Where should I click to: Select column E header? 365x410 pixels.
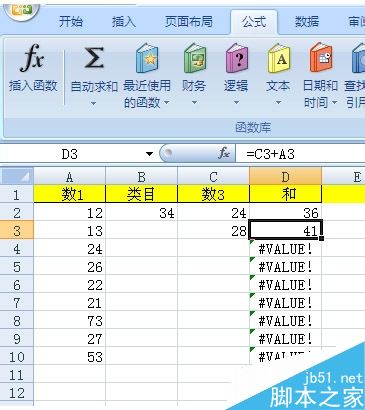344,176
